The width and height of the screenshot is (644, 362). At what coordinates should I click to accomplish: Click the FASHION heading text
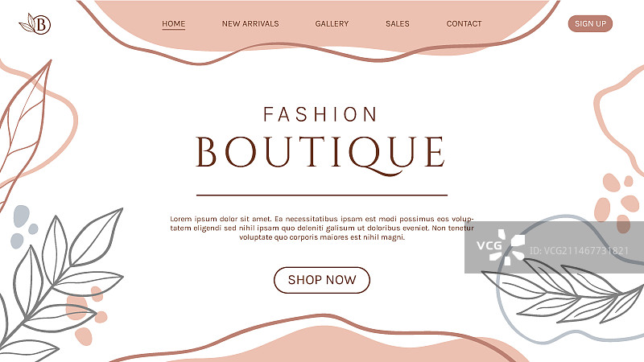pyautogui.click(x=320, y=114)
